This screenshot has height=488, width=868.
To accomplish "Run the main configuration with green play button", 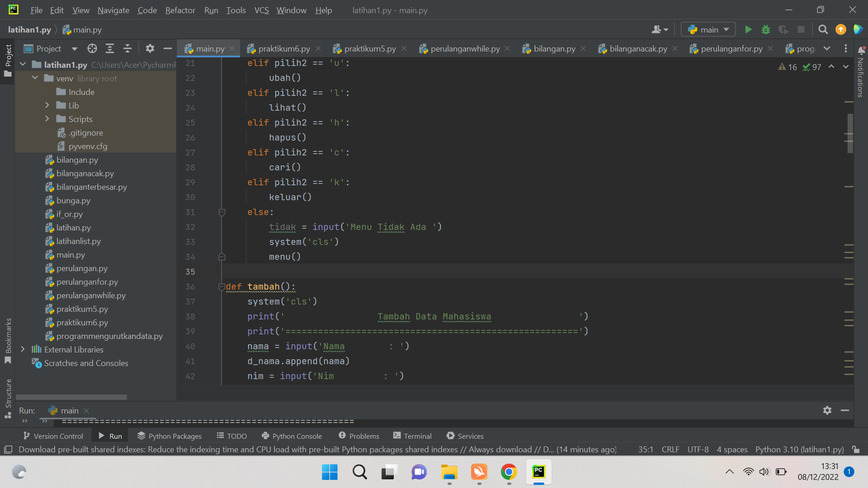I will (x=748, y=29).
